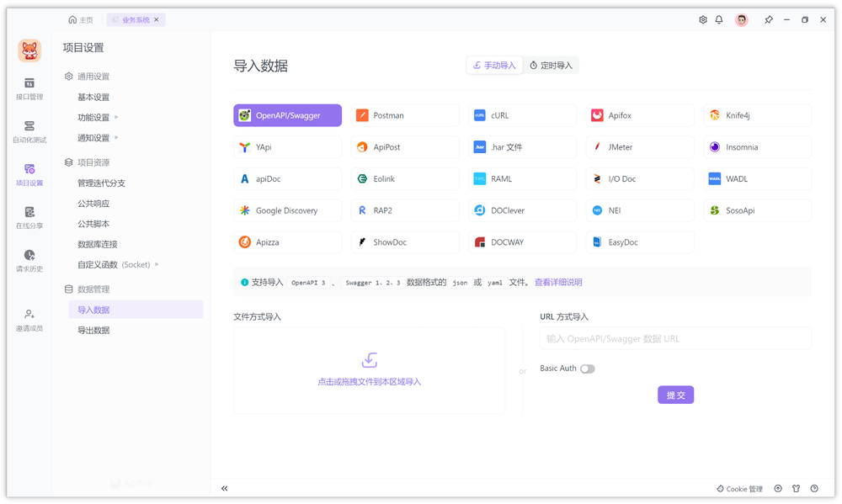This screenshot has height=504, width=842.
Task: Choose Eolink import format
Action: [405, 178]
